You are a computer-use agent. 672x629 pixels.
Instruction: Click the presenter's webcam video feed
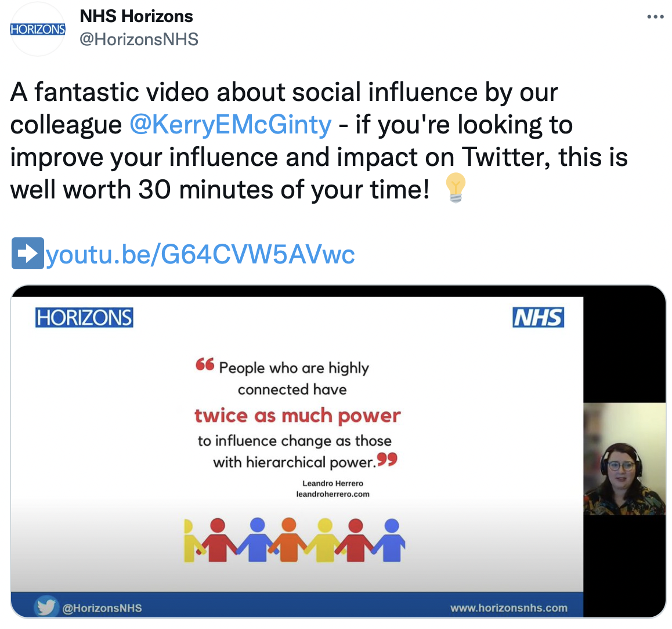pos(624,459)
